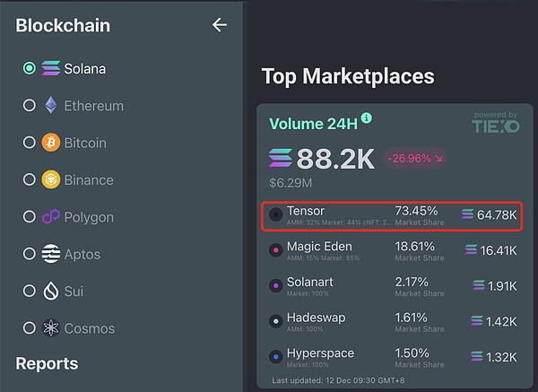Click the orange Bitcoin icon

51,143
